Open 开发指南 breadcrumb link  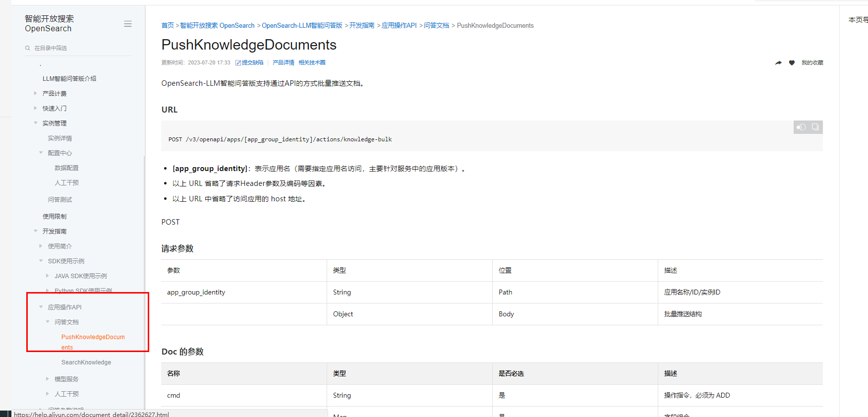click(362, 25)
